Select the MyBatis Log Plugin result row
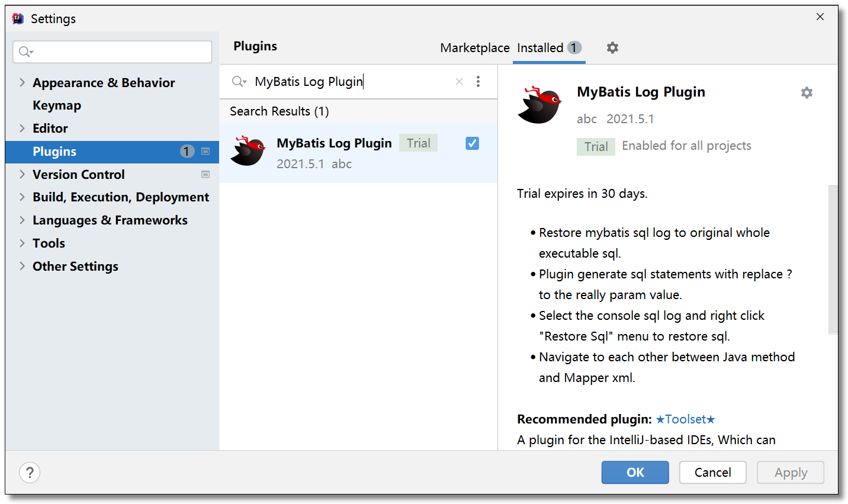 point(358,153)
